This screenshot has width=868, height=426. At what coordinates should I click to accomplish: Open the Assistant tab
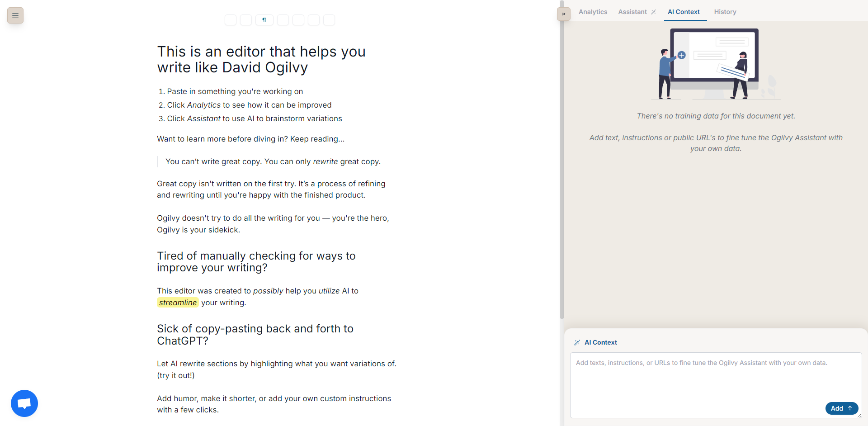[x=633, y=12]
